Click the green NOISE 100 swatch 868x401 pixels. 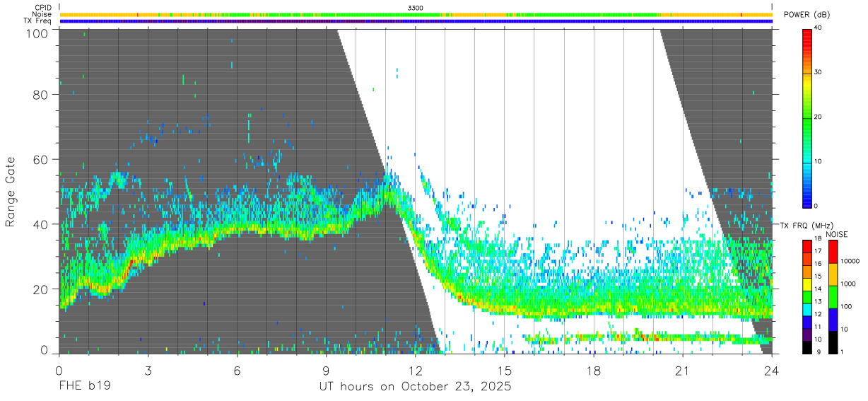833,297
